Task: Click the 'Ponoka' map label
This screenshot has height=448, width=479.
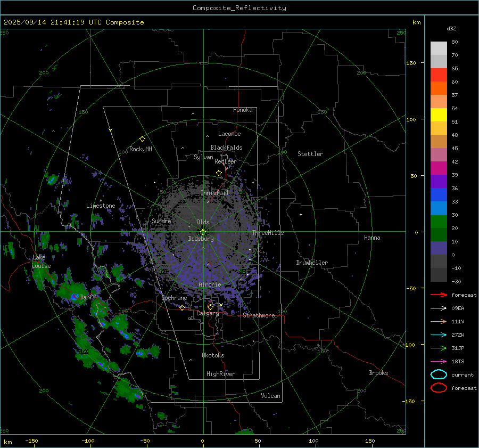Action: click(243, 110)
